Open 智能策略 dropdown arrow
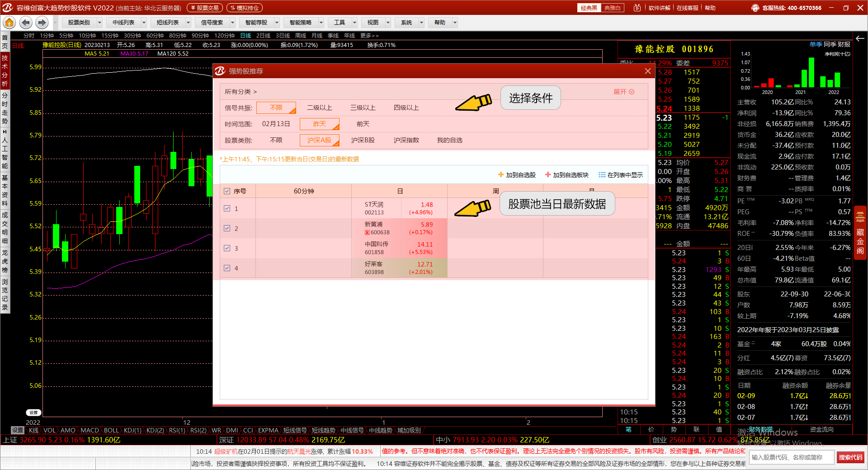868x470 pixels. [321, 23]
